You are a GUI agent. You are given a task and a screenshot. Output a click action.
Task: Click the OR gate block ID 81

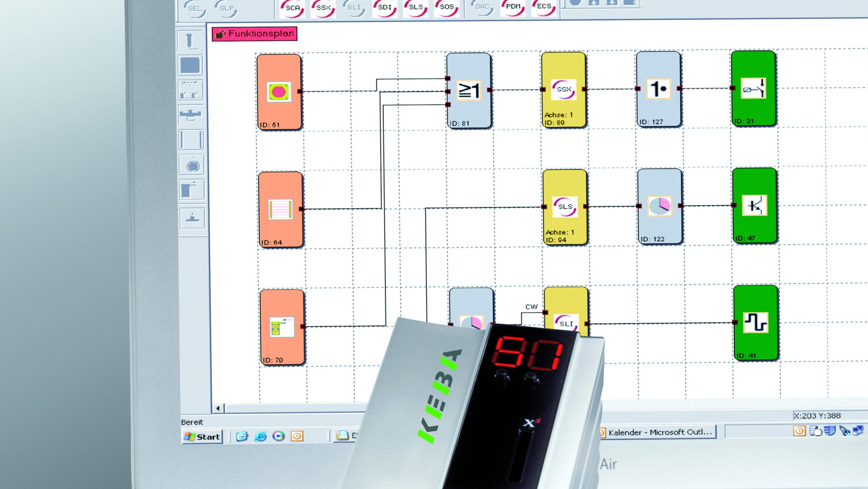click(x=469, y=90)
